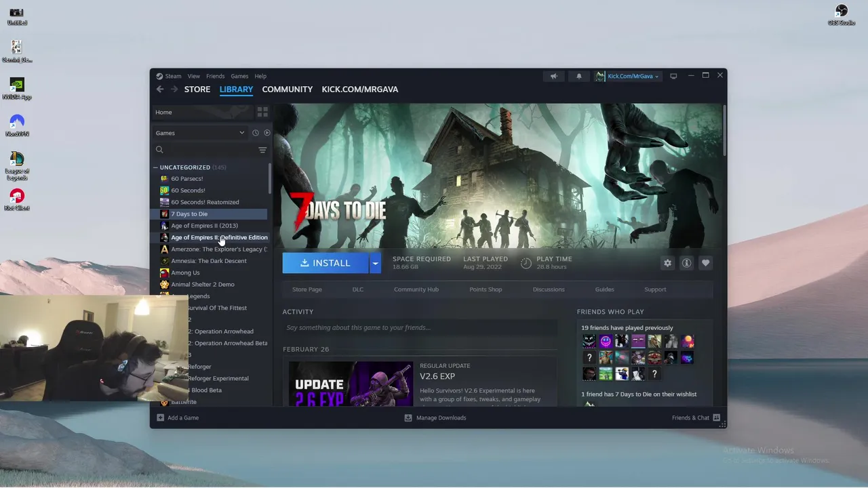Open the Riot Client desktop shortcut

[x=17, y=200]
